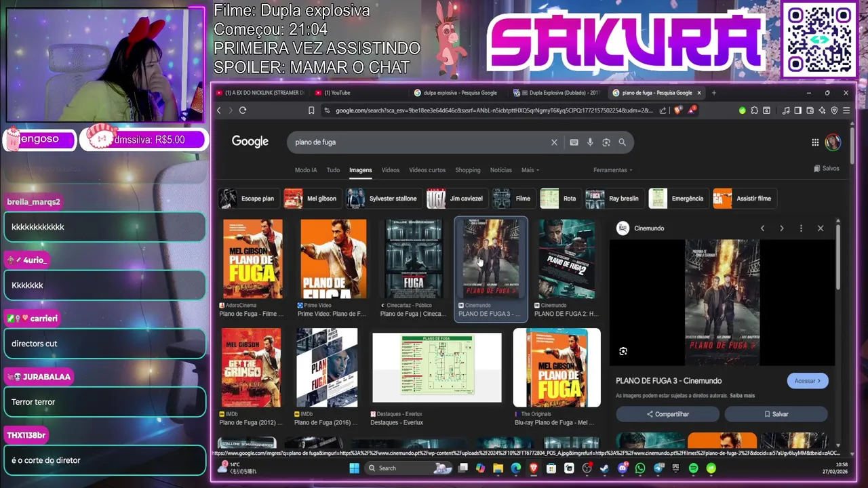868x488 pixels.
Task: Expand the Ferramentas tools dropdown
Action: point(612,170)
